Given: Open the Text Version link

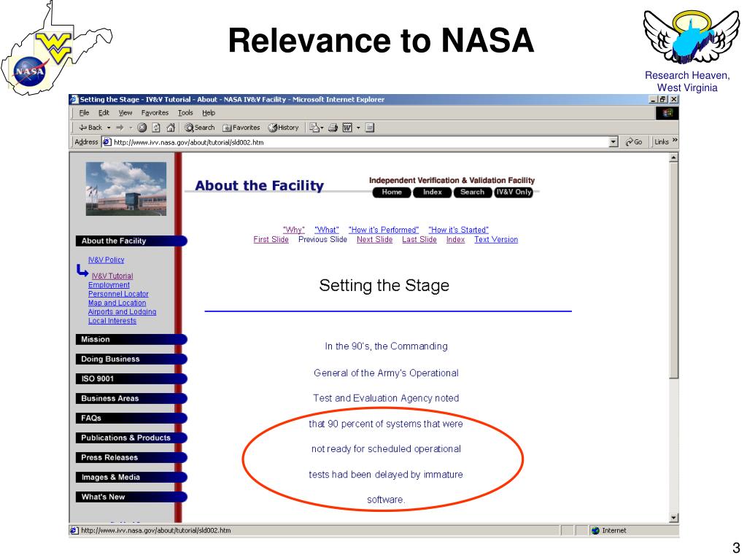Looking at the screenshot, I should click(496, 239).
